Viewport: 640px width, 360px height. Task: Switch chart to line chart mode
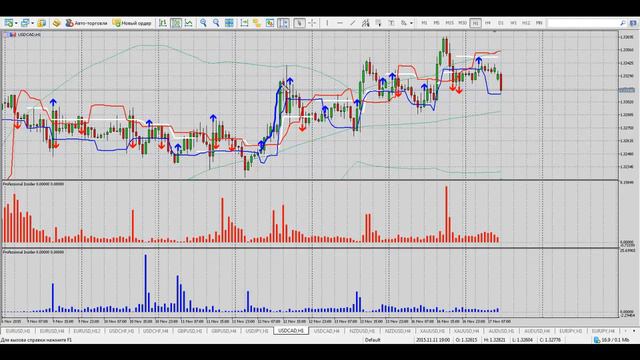pyautogui.click(x=189, y=23)
